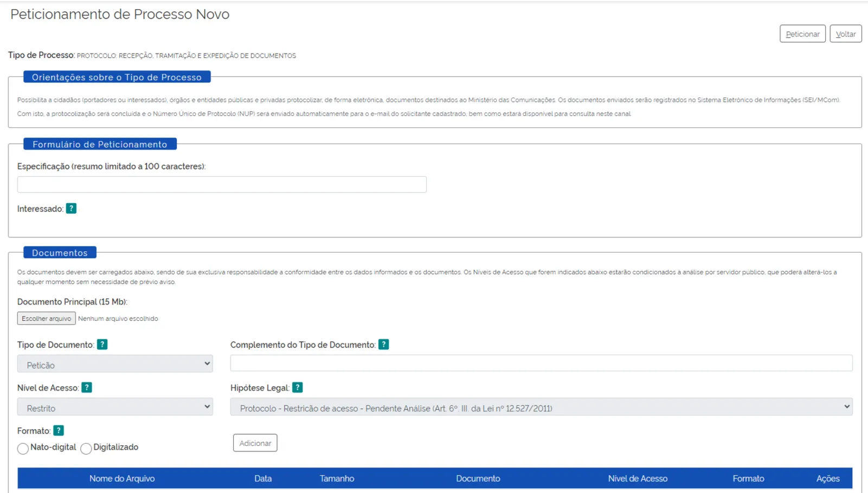The height and width of the screenshot is (493, 868).
Task: Click the Voltar button
Action: click(x=845, y=34)
